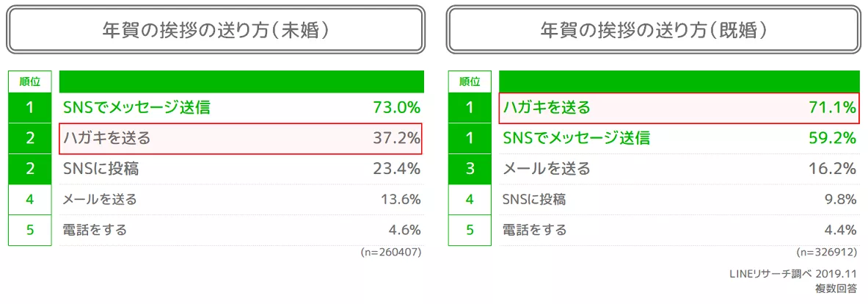Viewport: 868px width, 304px height.
Task: Select SNSでメッセージ送信 with 59.2%
Action: coord(576,138)
